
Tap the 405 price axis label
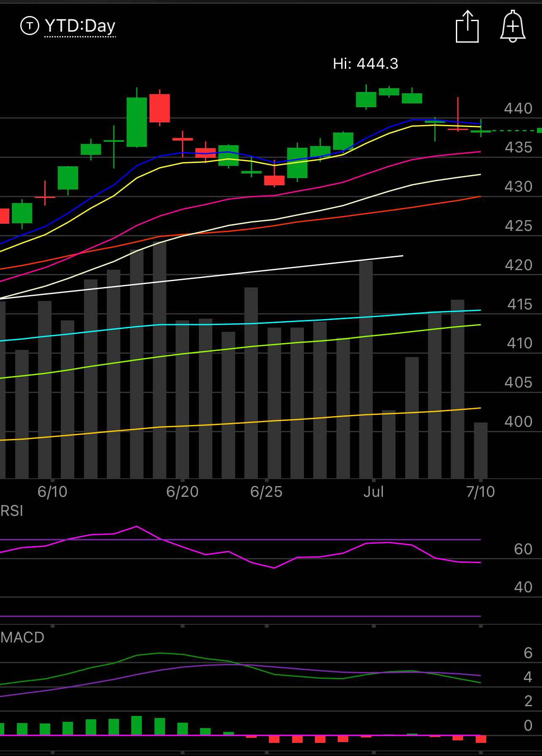[518, 382]
